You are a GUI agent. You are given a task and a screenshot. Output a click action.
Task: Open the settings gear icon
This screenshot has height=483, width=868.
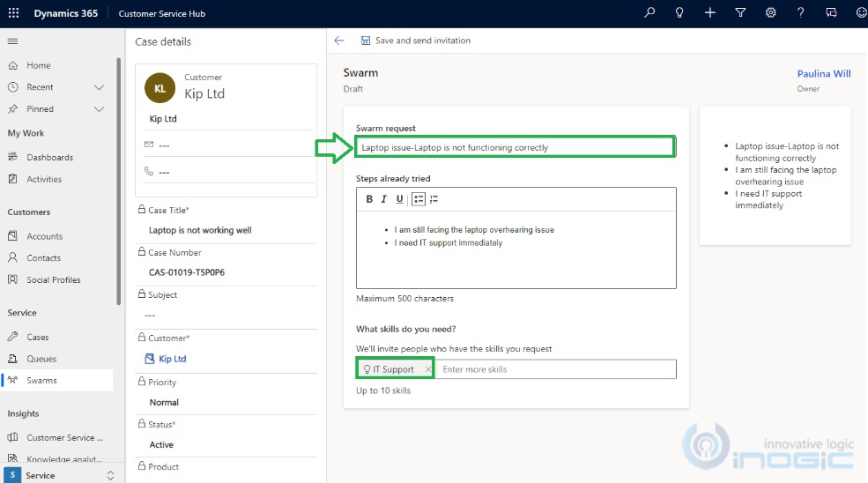coord(770,12)
